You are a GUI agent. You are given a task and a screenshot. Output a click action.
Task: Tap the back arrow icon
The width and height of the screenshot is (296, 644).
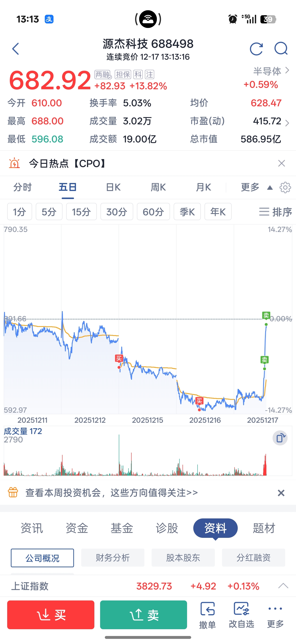16,49
